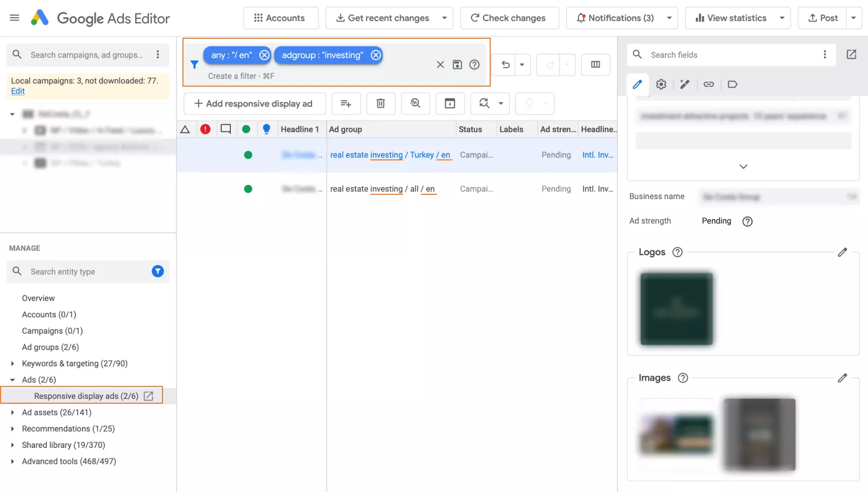Open the campaign search options kebab menu

158,54
